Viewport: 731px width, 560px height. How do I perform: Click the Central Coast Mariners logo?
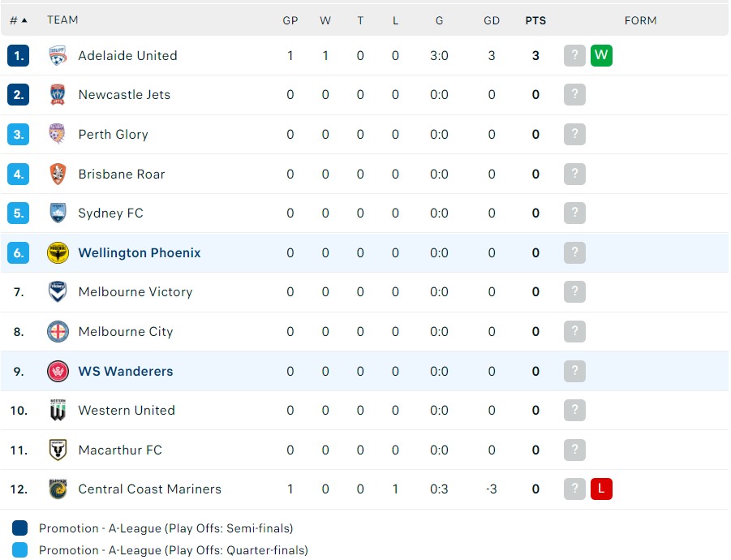[58, 489]
